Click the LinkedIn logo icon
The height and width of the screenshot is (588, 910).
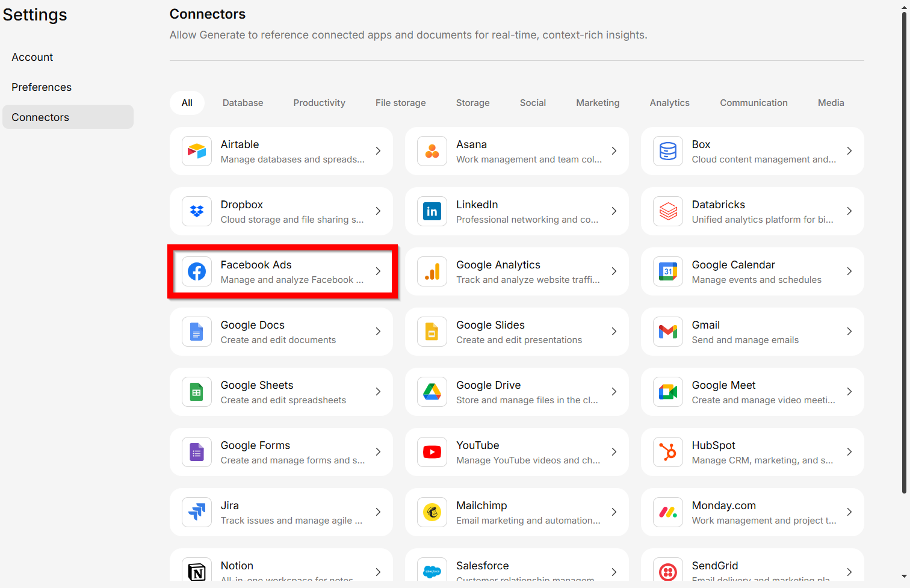click(432, 211)
